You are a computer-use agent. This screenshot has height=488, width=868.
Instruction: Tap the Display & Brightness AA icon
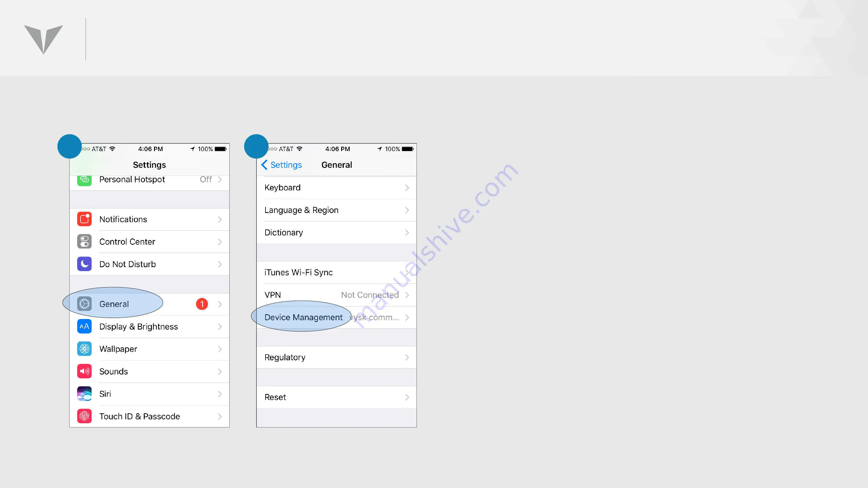[x=84, y=326]
